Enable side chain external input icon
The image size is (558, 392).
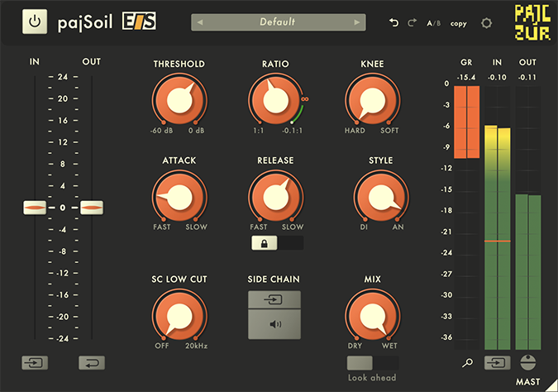[274, 299]
